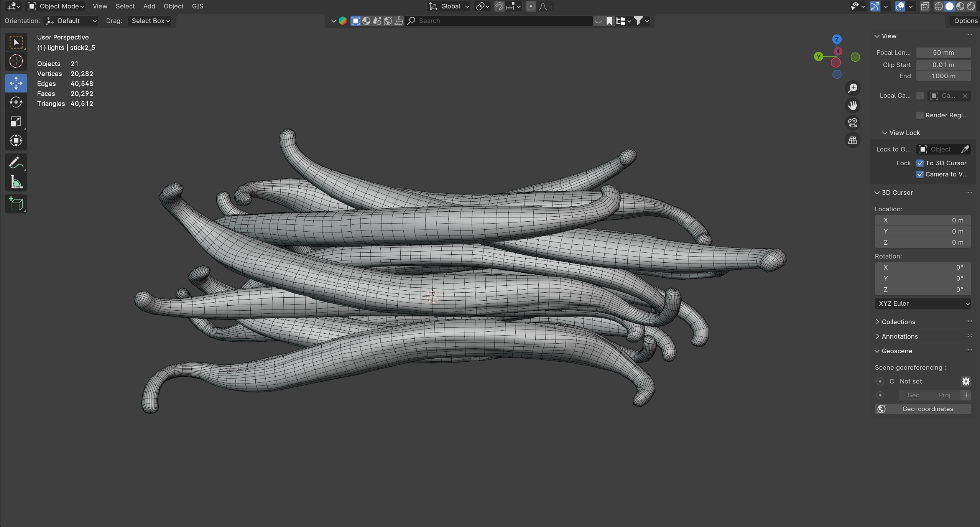980x527 pixels.
Task: Uncheck Lock To 3D Cursor
Action: 920,163
